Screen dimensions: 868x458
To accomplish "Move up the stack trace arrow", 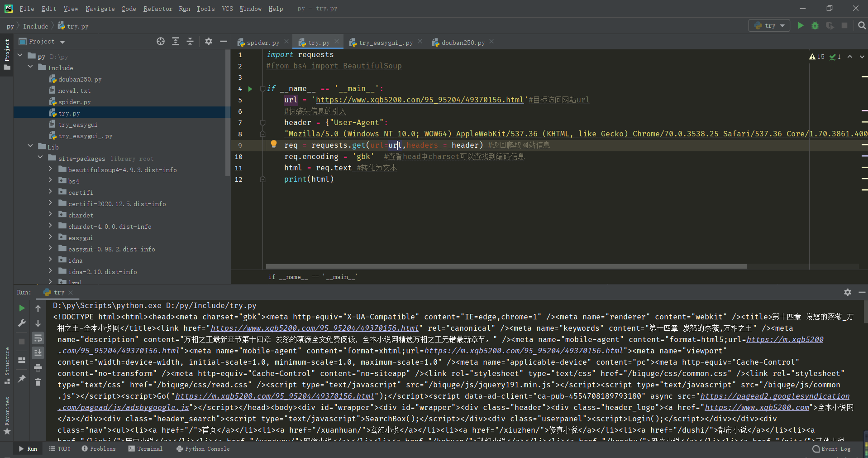I will pos(38,309).
